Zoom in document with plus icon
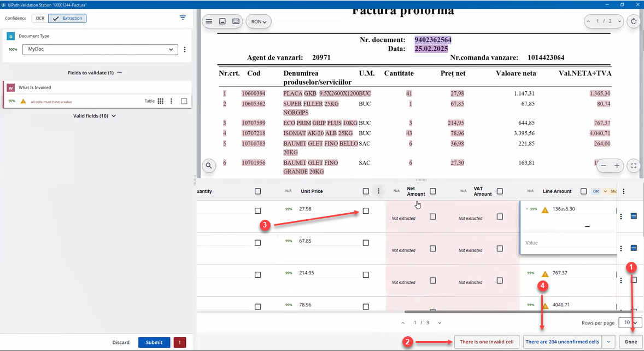The image size is (644, 351). pyautogui.click(x=617, y=166)
